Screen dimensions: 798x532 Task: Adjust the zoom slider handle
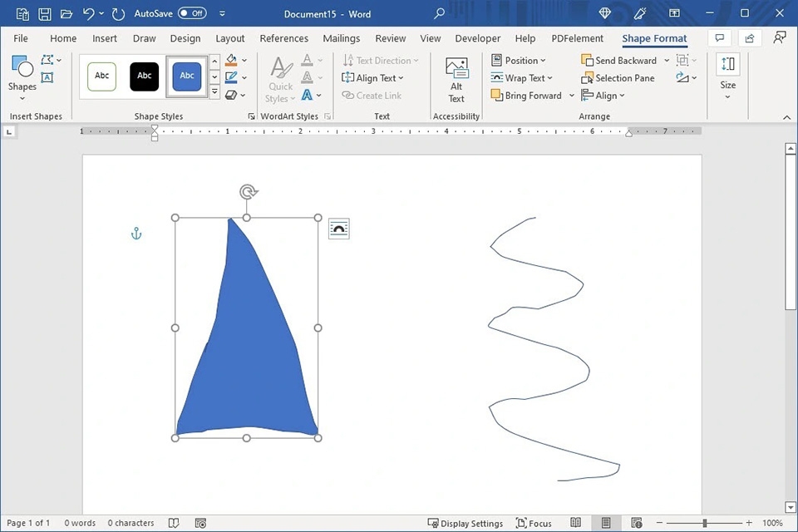tap(705, 523)
